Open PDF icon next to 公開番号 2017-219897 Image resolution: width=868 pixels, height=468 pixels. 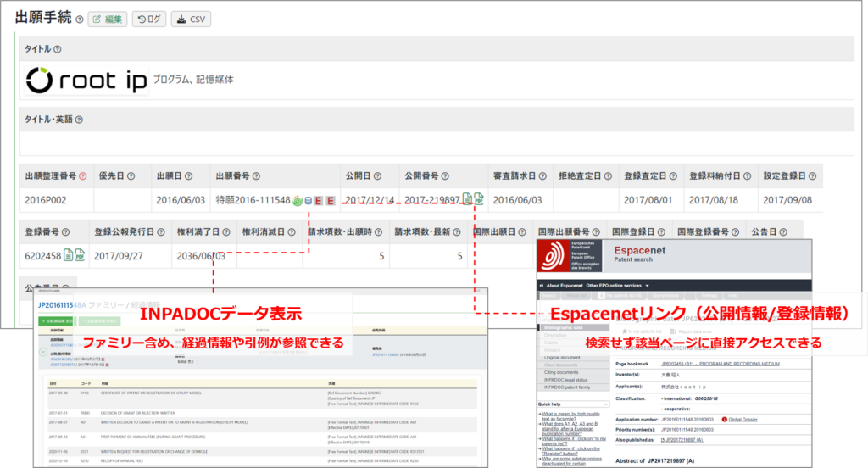(x=479, y=200)
